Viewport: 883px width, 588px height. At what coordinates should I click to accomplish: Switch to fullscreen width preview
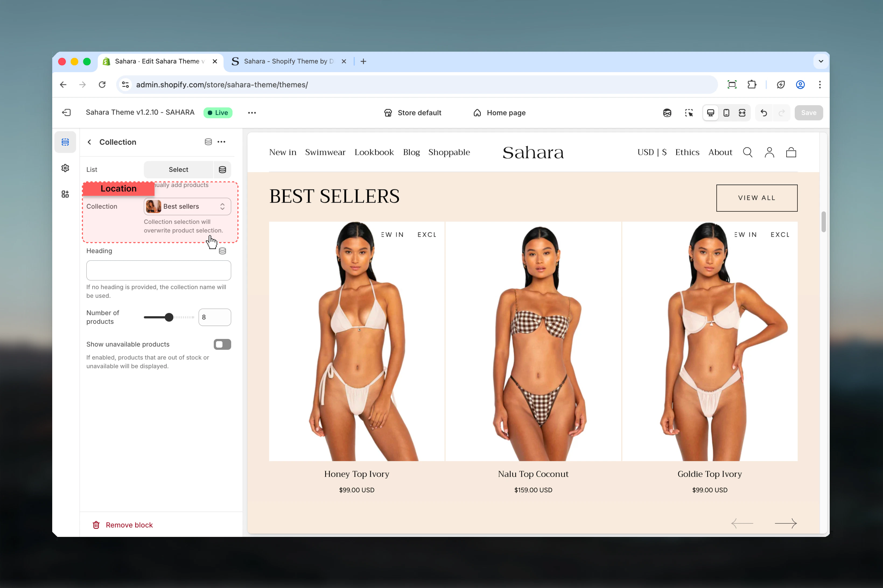[x=742, y=113]
